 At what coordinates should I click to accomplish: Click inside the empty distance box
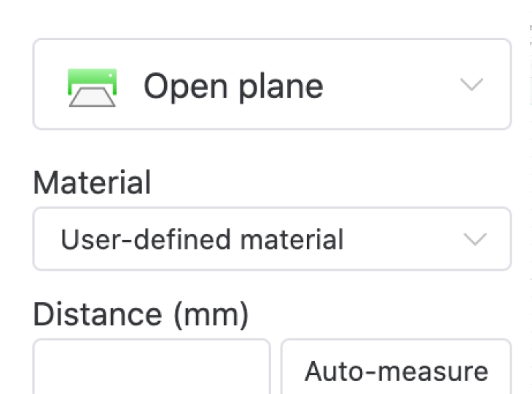[152, 368]
